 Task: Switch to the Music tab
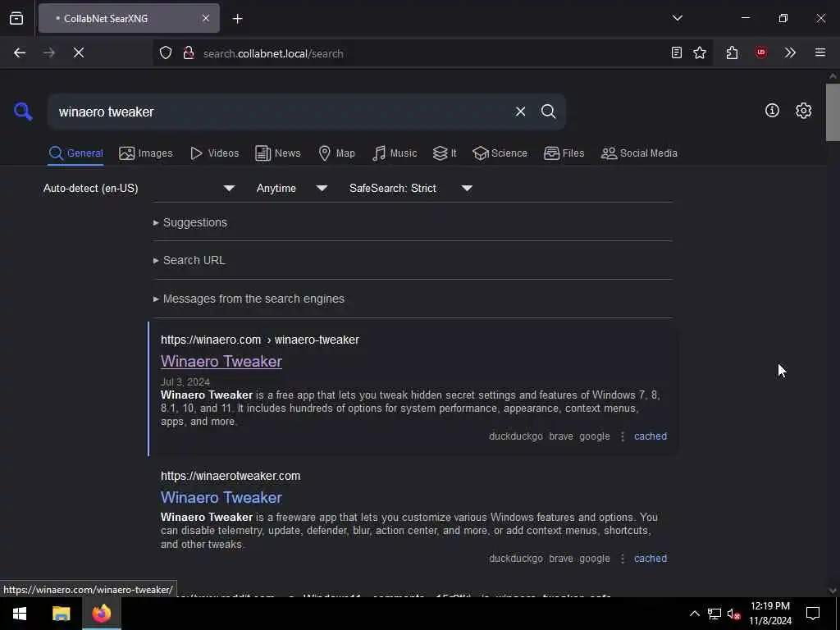click(x=395, y=153)
